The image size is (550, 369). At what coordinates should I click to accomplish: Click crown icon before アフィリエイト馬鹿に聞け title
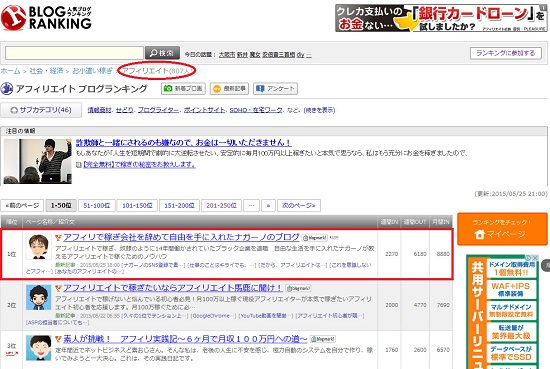(58, 288)
